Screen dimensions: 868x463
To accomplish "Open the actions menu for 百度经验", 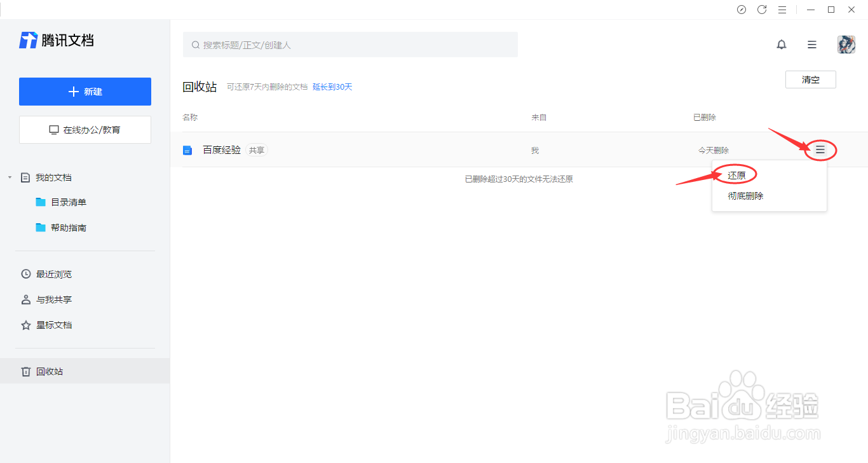I will (x=820, y=149).
